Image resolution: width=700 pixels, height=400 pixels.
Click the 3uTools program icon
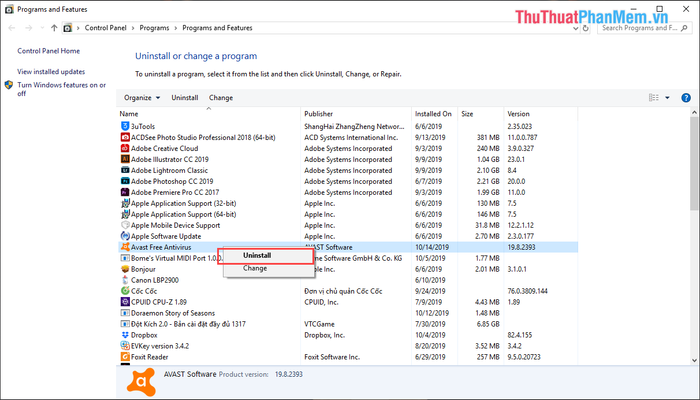(125, 126)
